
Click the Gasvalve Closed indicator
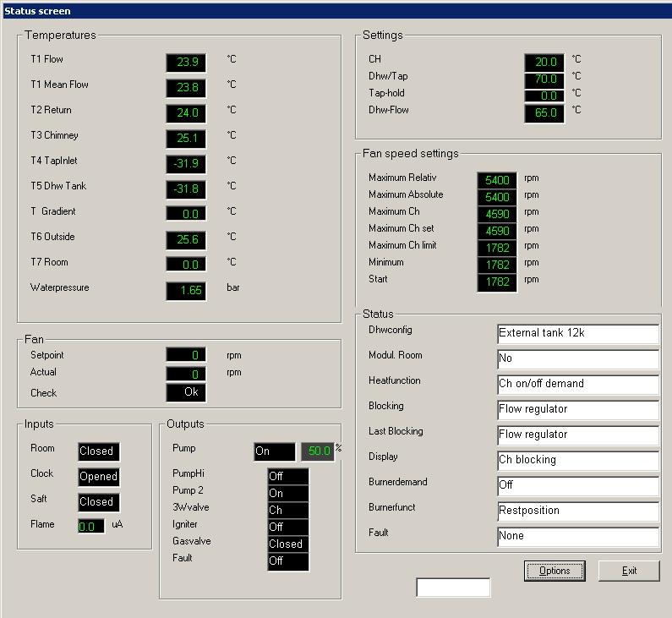[288, 544]
